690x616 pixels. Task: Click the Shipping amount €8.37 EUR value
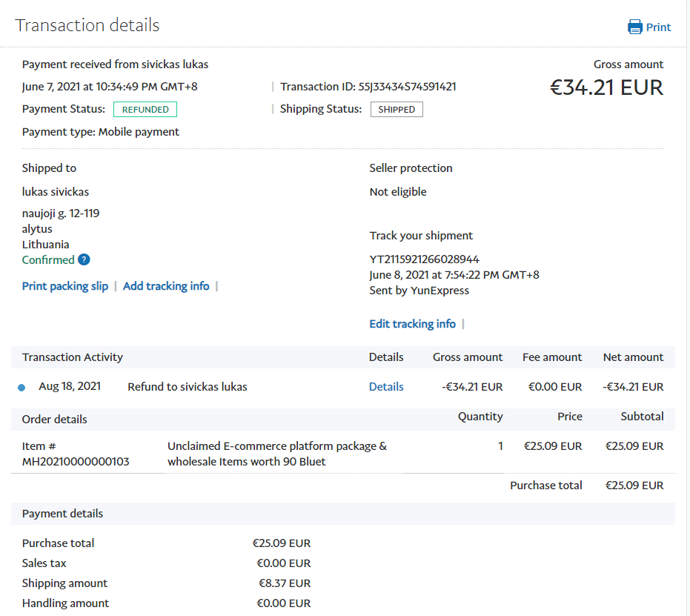(283, 583)
